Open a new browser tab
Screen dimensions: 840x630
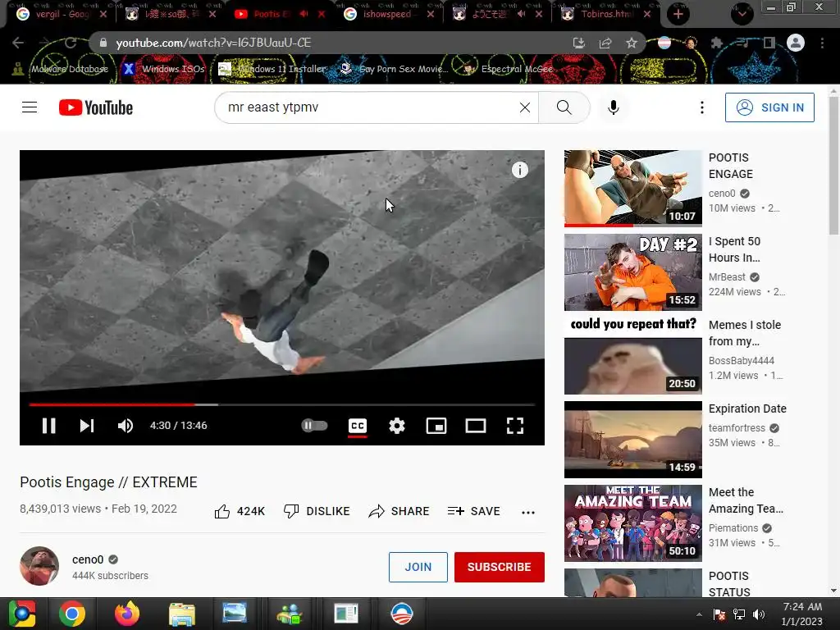click(678, 15)
